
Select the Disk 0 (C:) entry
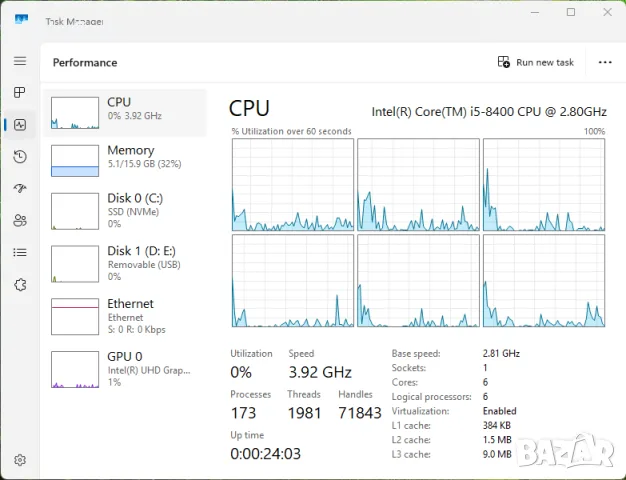tap(125, 211)
